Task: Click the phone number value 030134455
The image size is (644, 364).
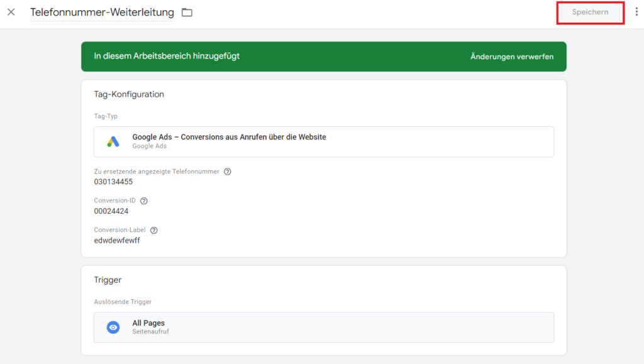Action: tap(113, 182)
